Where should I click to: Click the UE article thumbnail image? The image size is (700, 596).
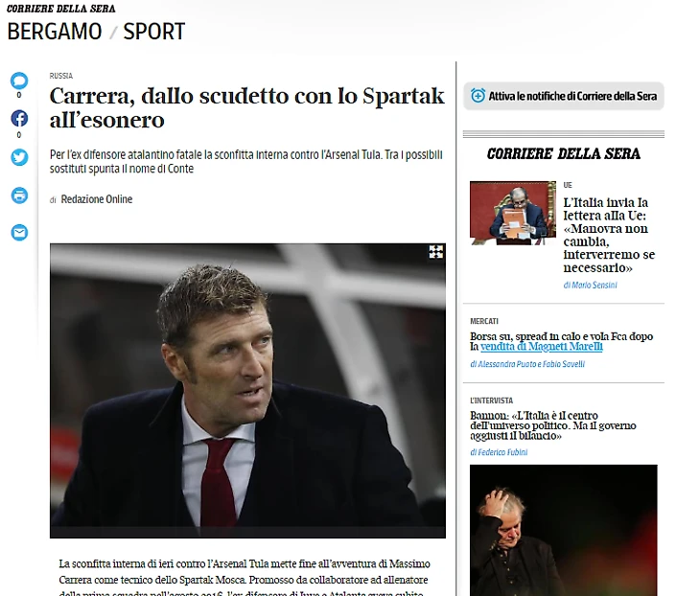click(x=512, y=213)
